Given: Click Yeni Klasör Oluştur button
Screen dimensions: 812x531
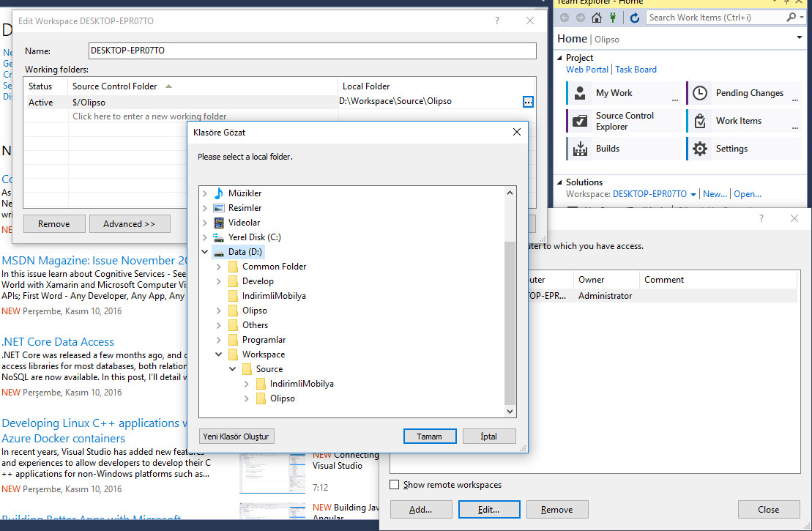Looking at the screenshot, I should tap(236, 437).
